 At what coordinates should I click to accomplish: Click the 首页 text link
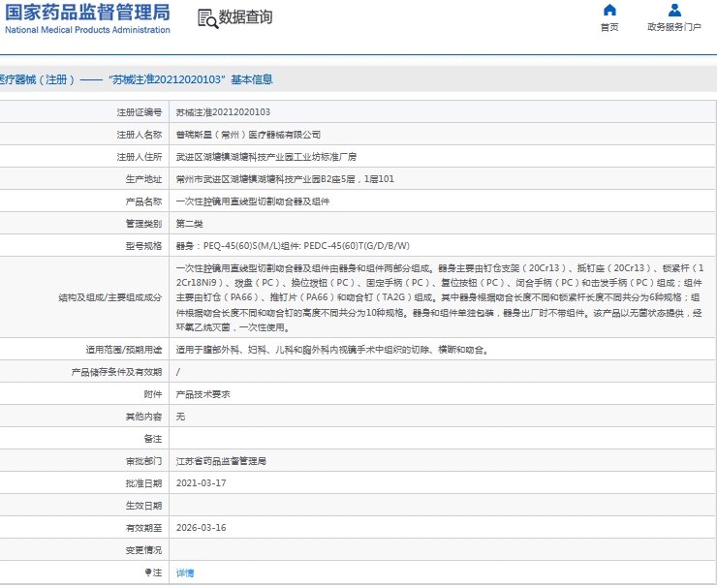pos(609,27)
